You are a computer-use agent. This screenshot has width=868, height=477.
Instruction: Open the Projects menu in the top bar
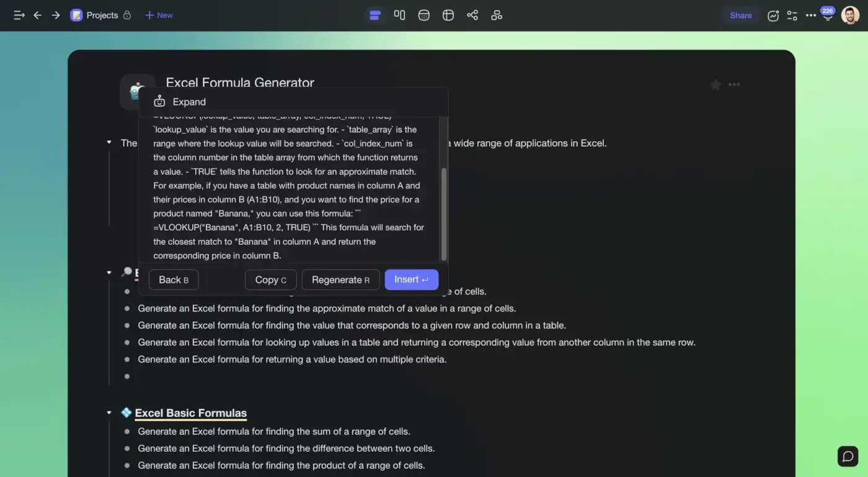pos(102,15)
